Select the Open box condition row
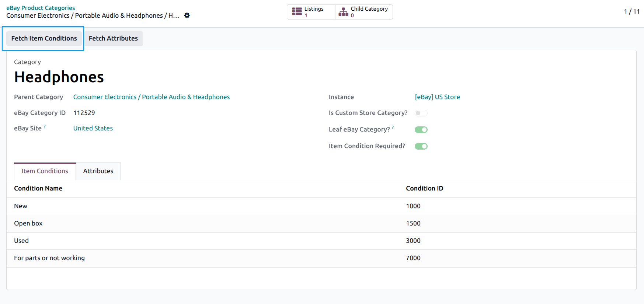 (321, 224)
